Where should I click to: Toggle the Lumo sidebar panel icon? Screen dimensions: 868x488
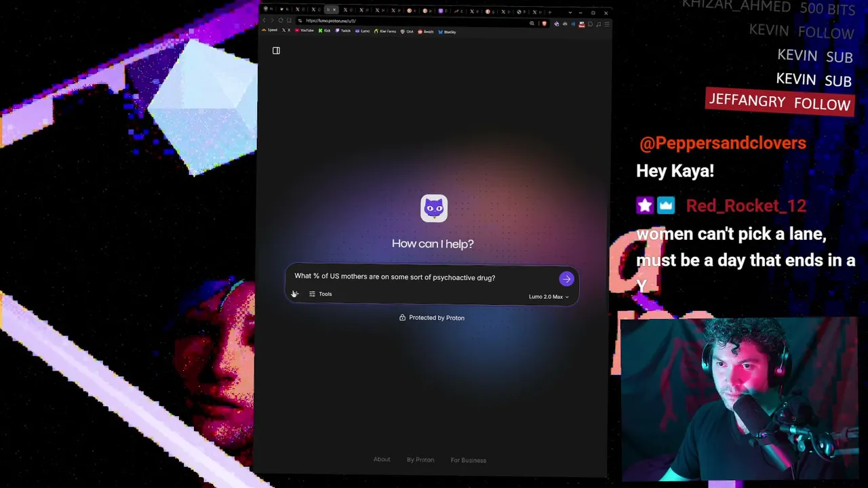tap(276, 50)
